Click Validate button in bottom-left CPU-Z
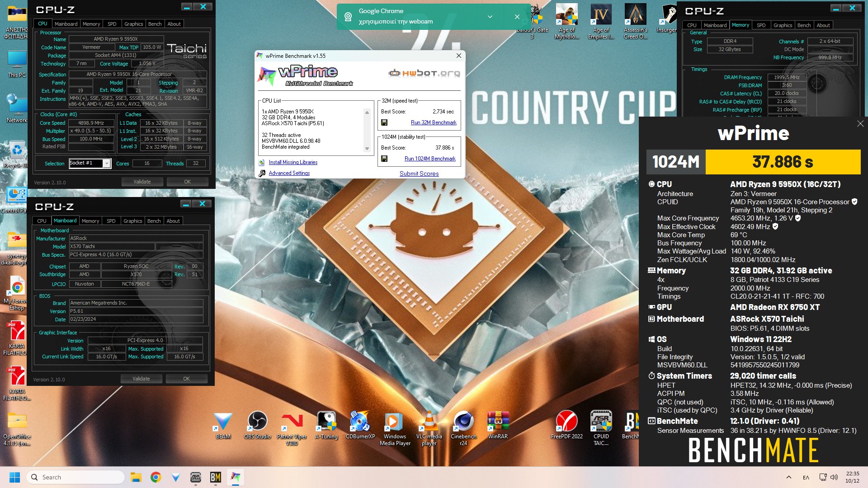This screenshot has height=488, width=868. tap(141, 379)
